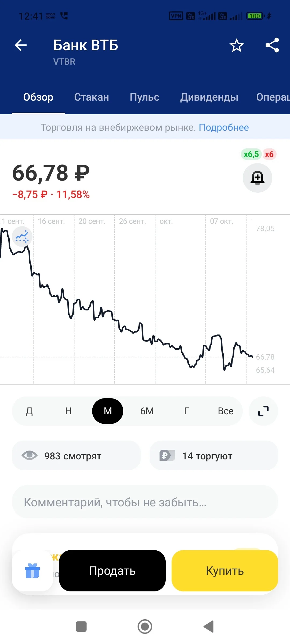Switch to the Стакан tab

pyautogui.click(x=92, y=97)
